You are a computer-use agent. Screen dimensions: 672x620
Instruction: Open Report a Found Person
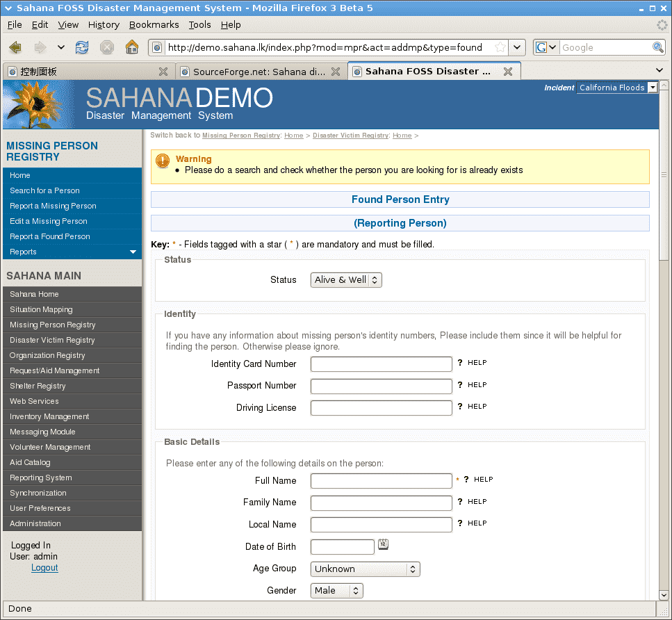point(72,237)
